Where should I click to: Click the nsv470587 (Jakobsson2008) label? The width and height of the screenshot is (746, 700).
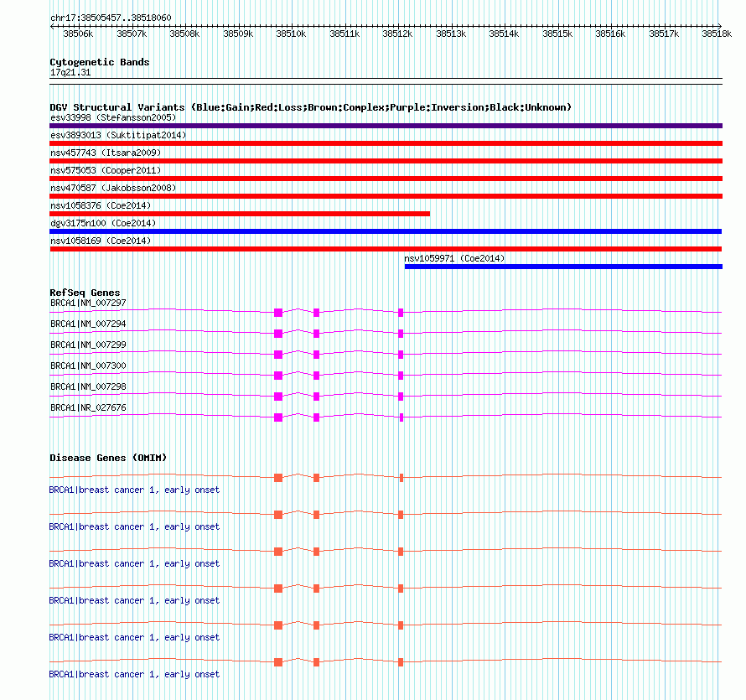coord(113,188)
